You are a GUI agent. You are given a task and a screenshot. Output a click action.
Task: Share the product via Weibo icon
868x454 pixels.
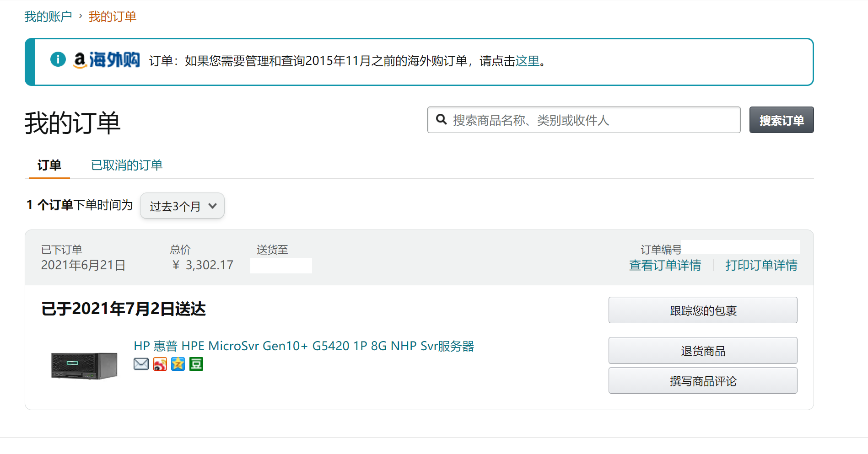point(160,364)
